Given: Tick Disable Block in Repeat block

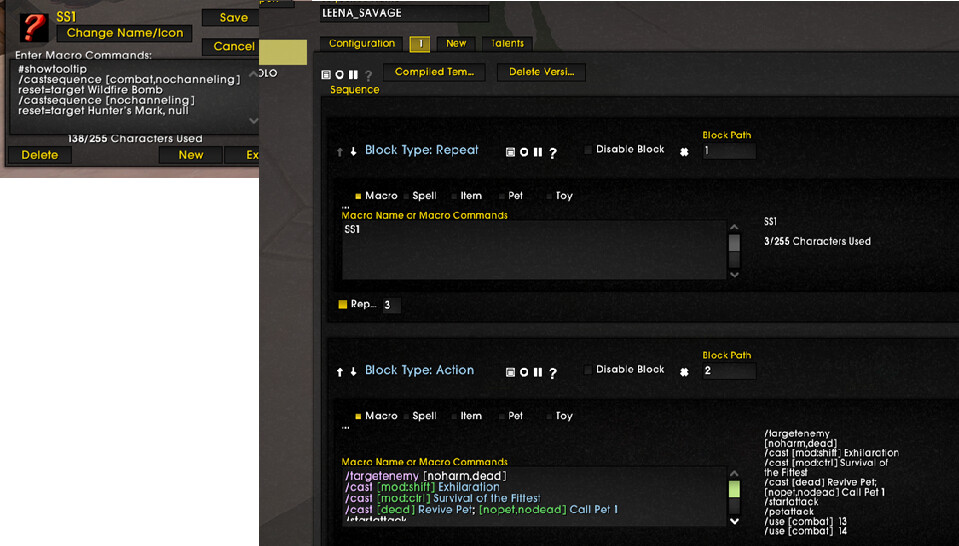Looking at the screenshot, I should click(588, 150).
